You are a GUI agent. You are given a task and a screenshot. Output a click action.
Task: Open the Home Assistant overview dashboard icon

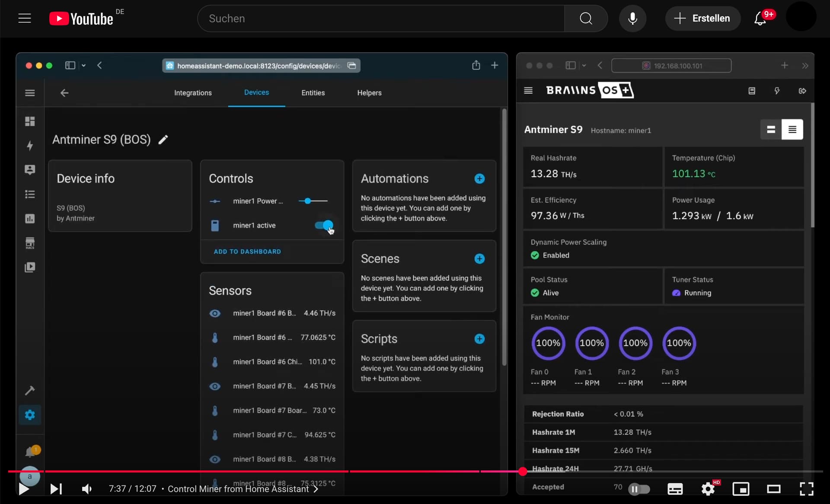pyautogui.click(x=30, y=121)
